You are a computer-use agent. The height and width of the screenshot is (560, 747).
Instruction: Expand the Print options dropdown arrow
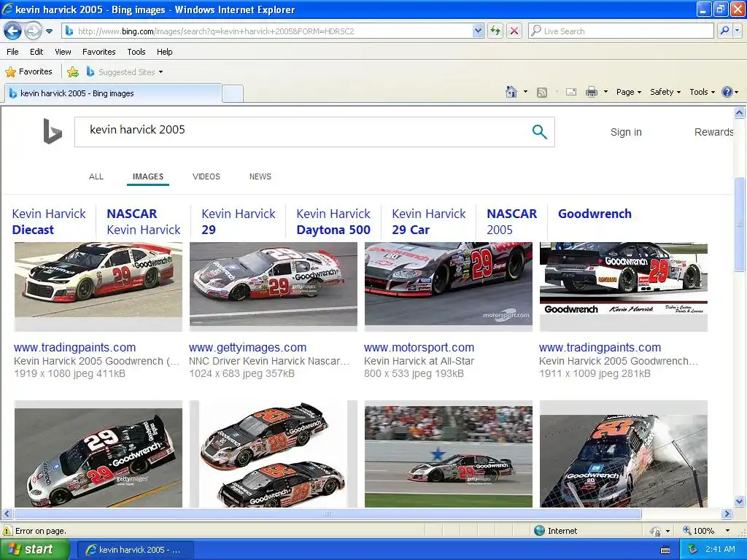(x=605, y=92)
